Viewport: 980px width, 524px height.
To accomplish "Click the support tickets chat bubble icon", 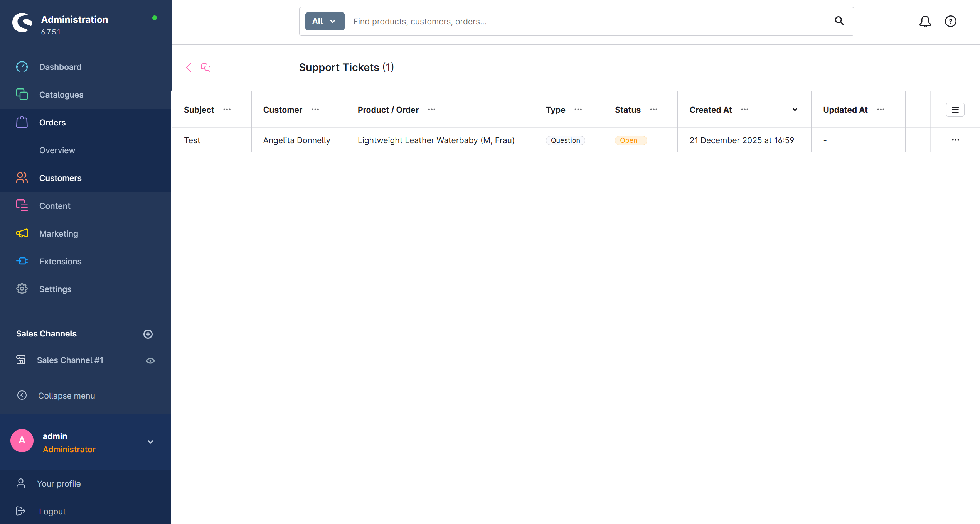I will 206,68.
